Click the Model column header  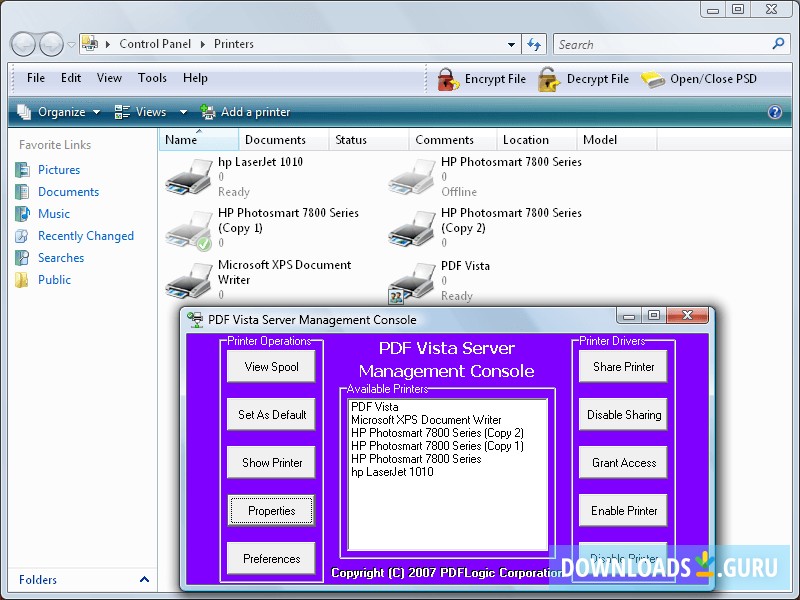[x=617, y=140]
